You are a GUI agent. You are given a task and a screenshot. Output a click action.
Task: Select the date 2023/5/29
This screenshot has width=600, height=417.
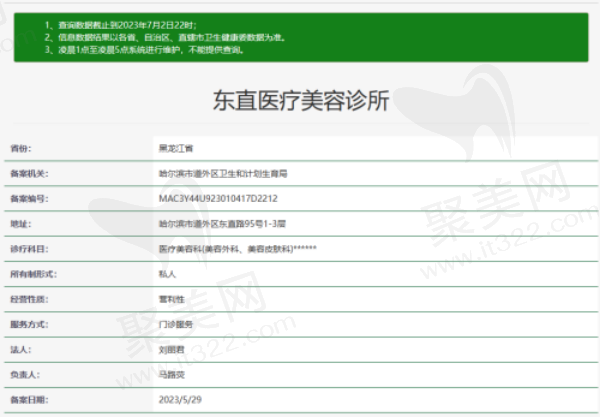[180, 400]
